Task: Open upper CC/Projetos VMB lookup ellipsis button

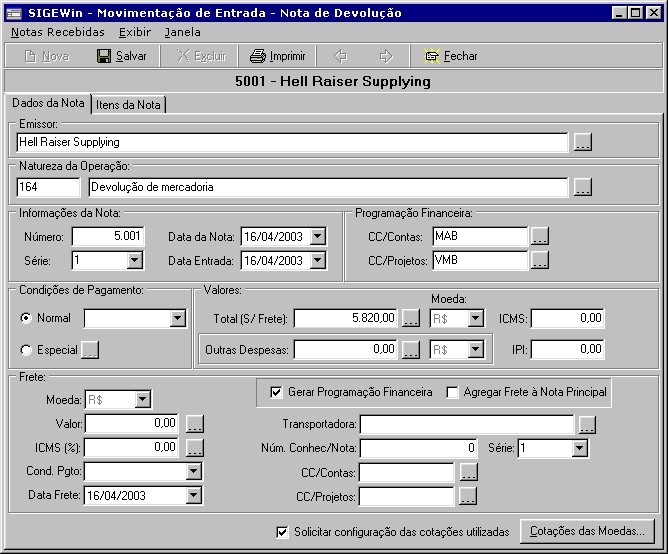Action: (539, 260)
